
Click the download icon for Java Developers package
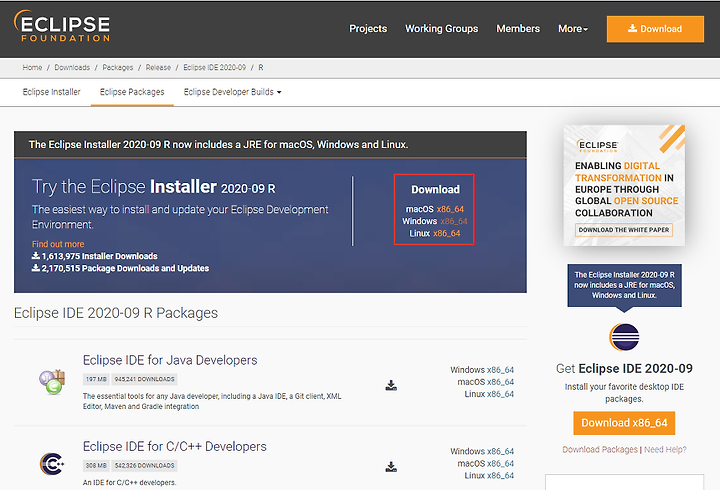[x=391, y=385]
